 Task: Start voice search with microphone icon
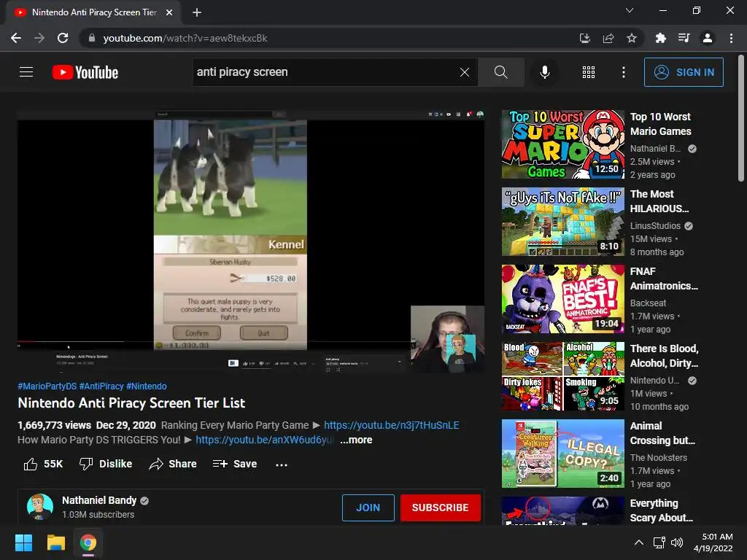click(544, 72)
